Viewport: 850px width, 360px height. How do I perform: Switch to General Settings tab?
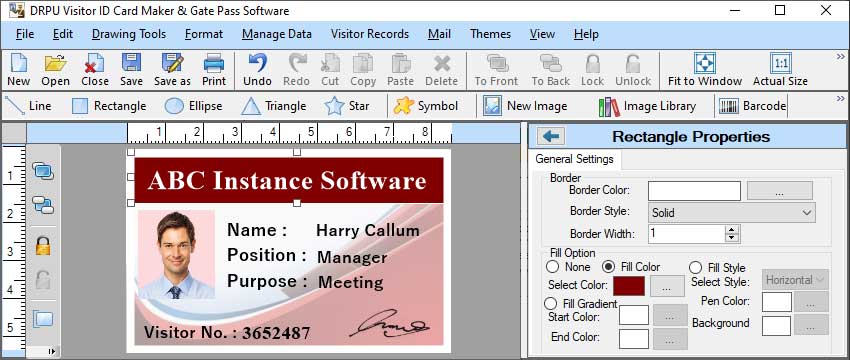click(x=575, y=159)
